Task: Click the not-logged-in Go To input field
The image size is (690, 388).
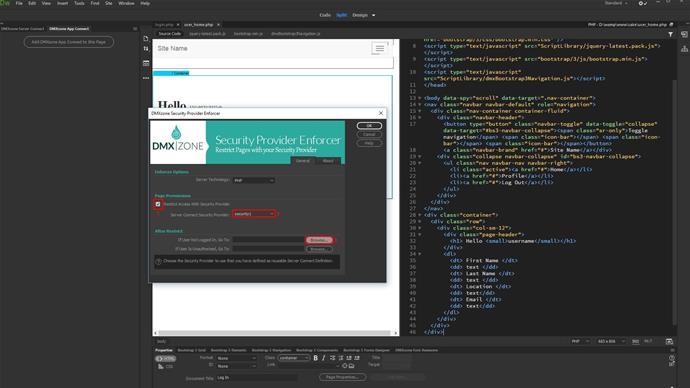Action: (268, 240)
